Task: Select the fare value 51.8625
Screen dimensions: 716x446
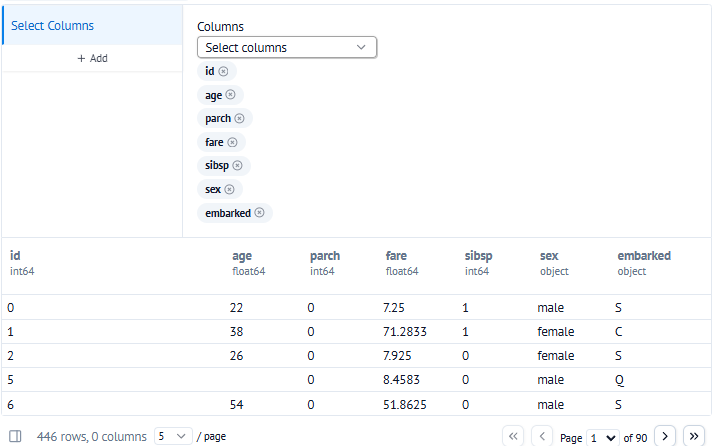Action: pos(405,405)
